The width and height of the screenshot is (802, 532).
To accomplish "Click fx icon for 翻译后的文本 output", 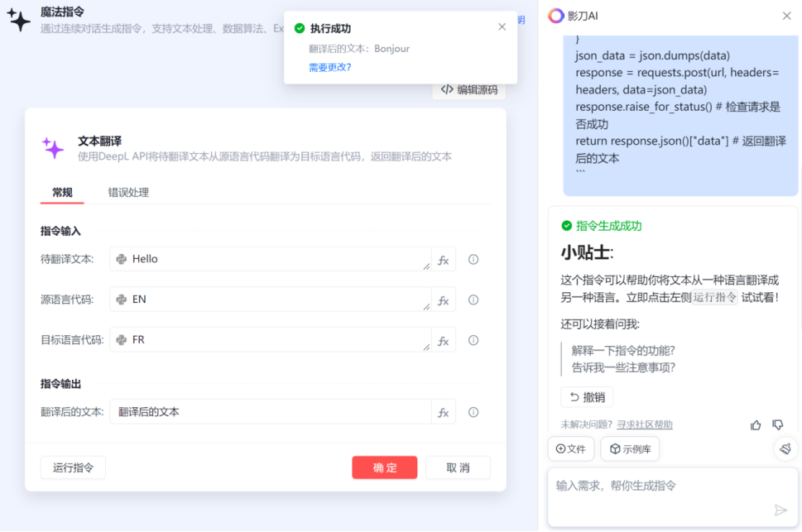I will pyautogui.click(x=443, y=412).
